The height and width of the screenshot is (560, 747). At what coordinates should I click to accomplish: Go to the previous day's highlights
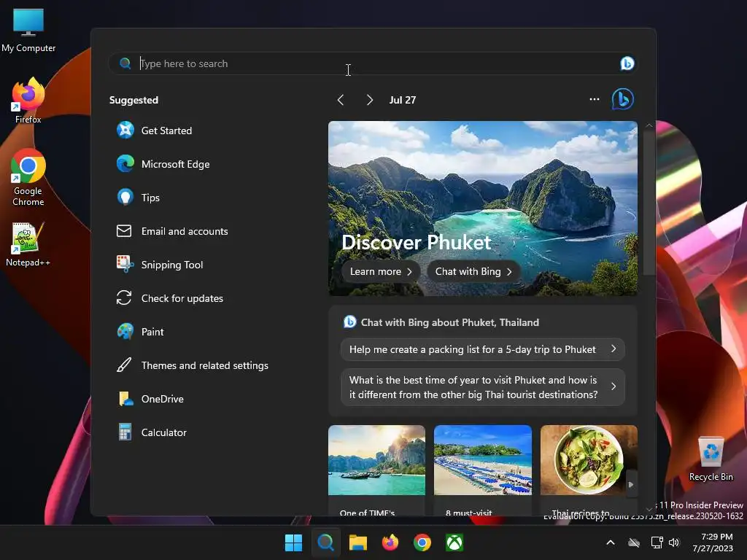click(341, 100)
